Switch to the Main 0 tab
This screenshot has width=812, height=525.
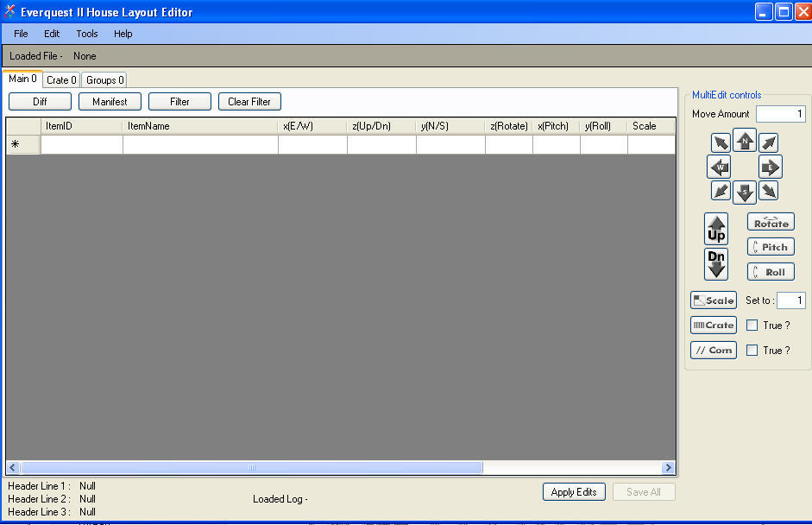[x=22, y=79]
